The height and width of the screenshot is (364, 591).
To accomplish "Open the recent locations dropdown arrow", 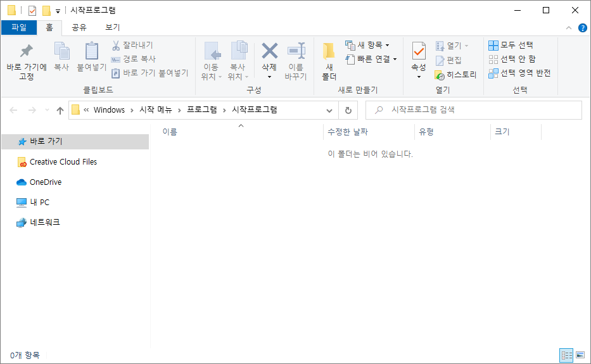I will (47, 110).
